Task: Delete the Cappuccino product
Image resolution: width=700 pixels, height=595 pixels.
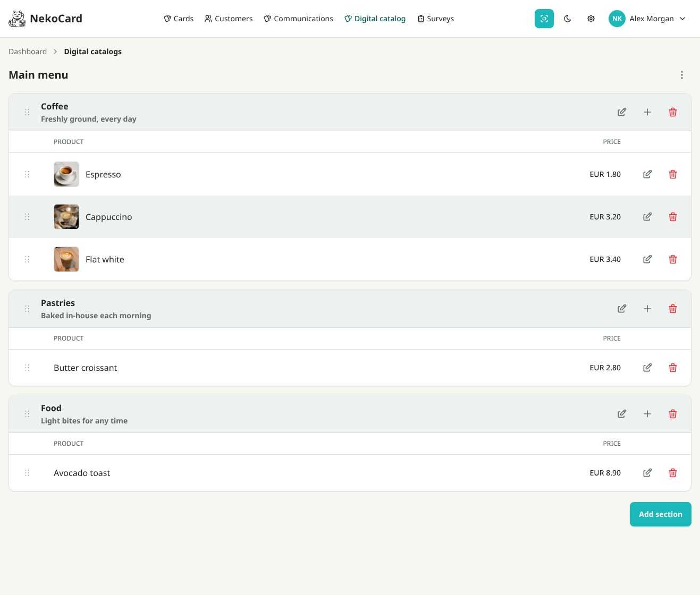Action: click(x=673, y=217)
